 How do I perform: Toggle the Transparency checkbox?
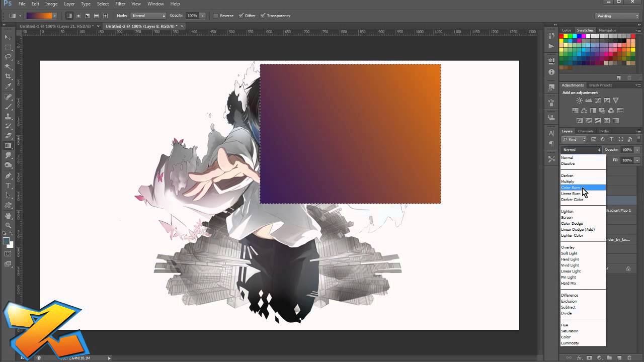[263, 16]
